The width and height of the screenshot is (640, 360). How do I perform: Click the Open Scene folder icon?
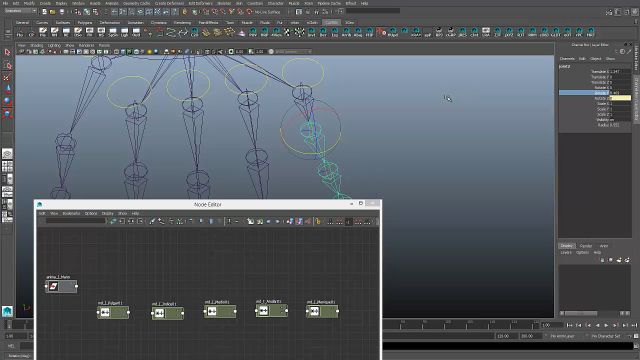tap(53, 12)
